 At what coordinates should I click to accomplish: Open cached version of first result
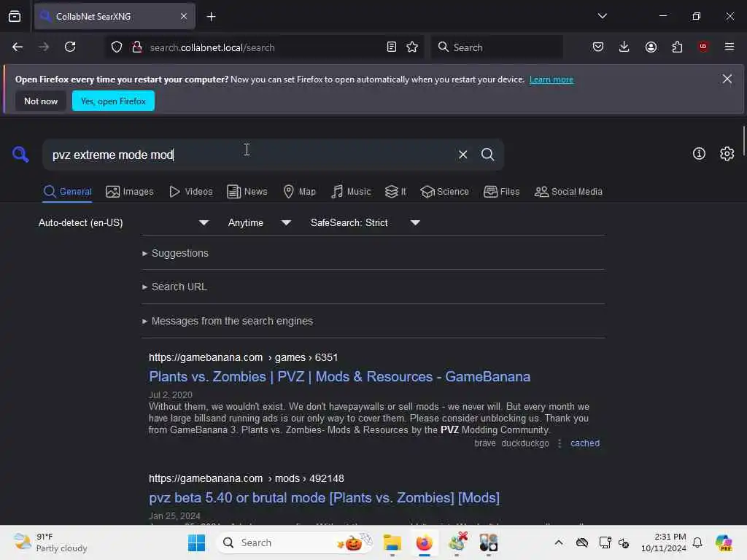(585, 443)
